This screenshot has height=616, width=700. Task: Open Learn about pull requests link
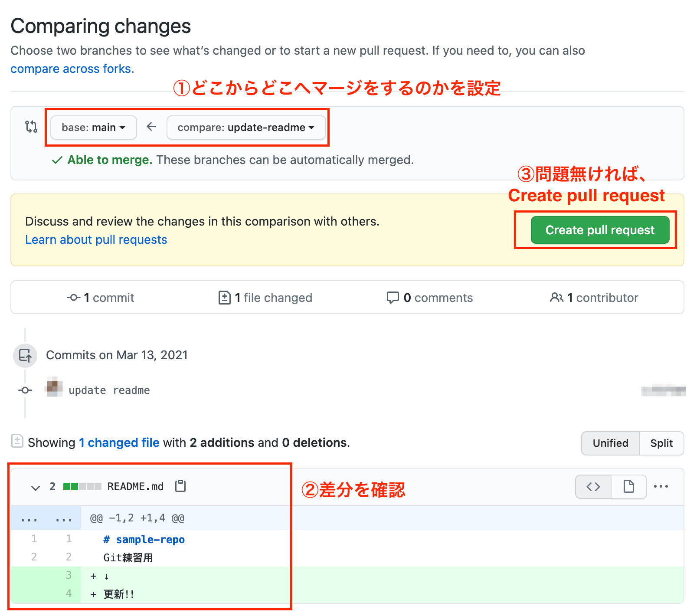click(x=96, y=240)
